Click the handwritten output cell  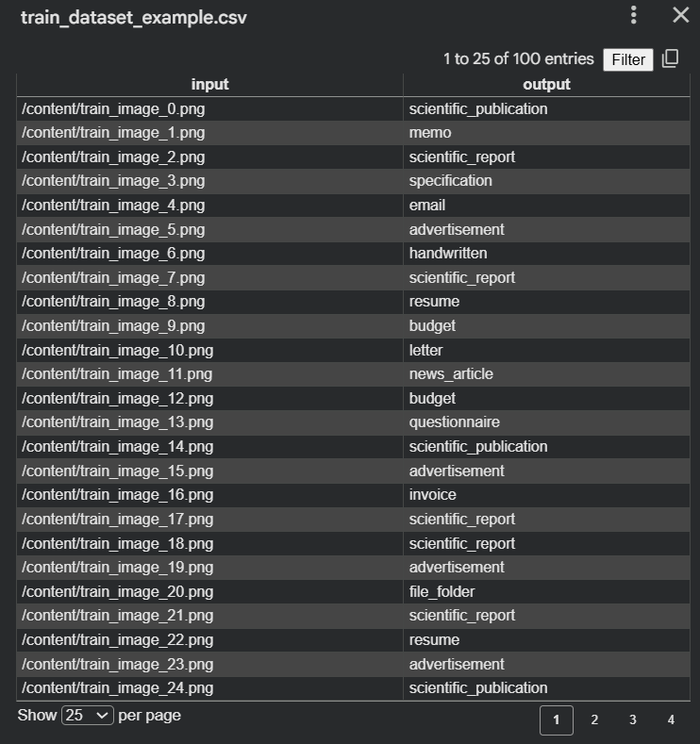[448, 254]
